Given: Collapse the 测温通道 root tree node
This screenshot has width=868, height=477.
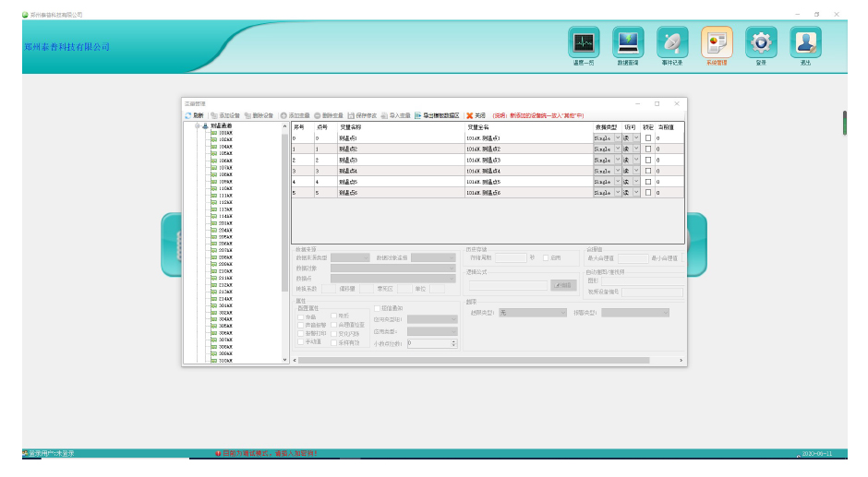Looking at the screenshot, I should point(197,126).
